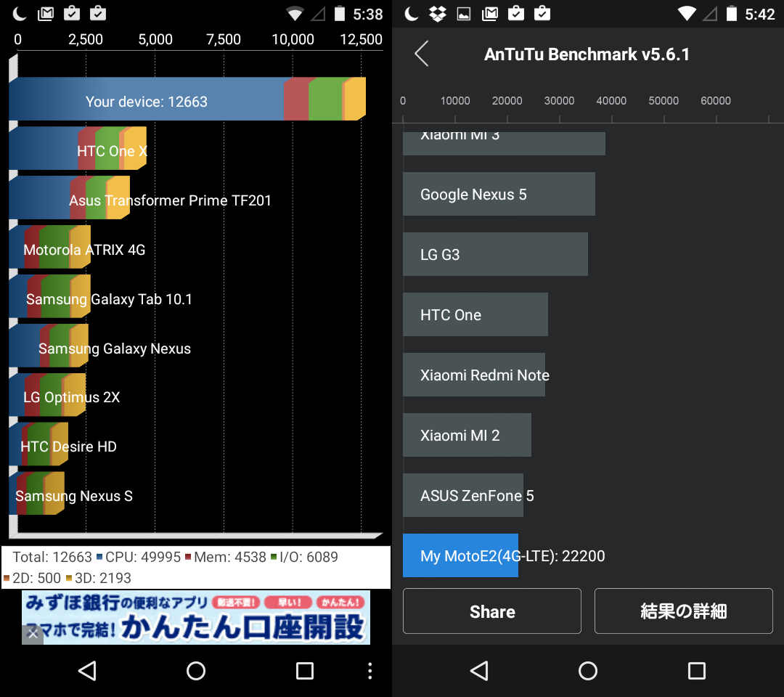The width and height of the screenshot is (784, 697).
Task: Tap first clipboard-check icon in Quadrant status bar
Action: tap(72, 13)
